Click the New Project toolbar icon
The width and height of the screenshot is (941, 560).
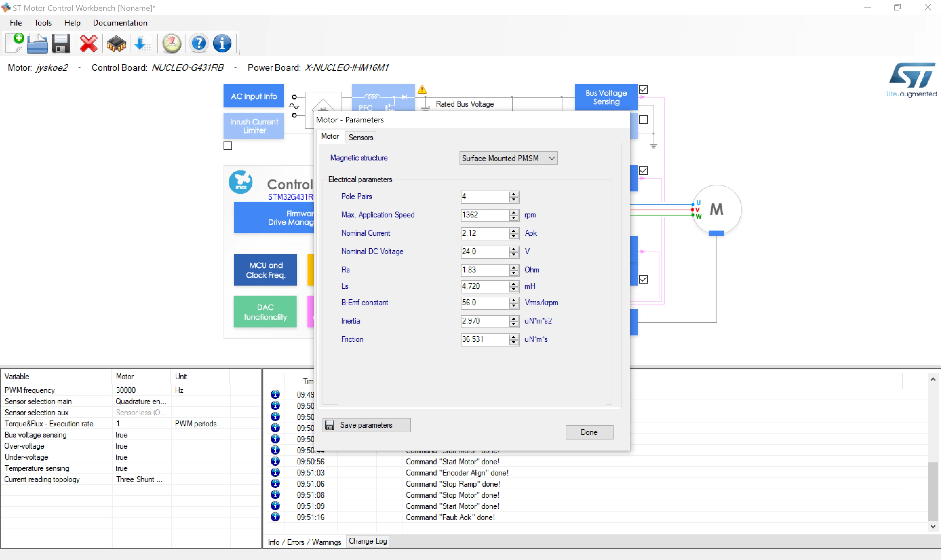[x=14, y=43]
